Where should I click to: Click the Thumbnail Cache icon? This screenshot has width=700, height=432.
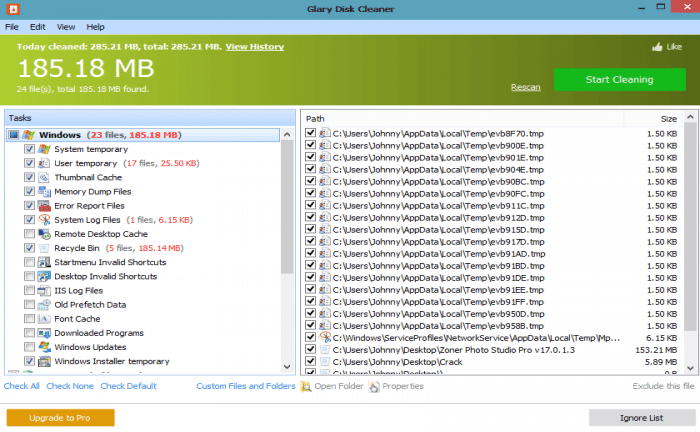tap(44, 177)
